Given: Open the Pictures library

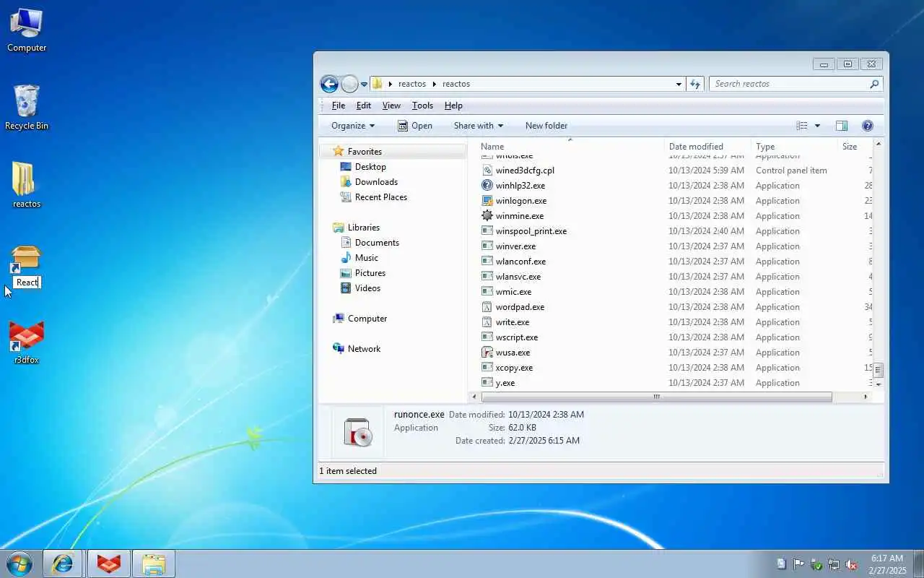Looking at the screenshot, I should point(370,273).
